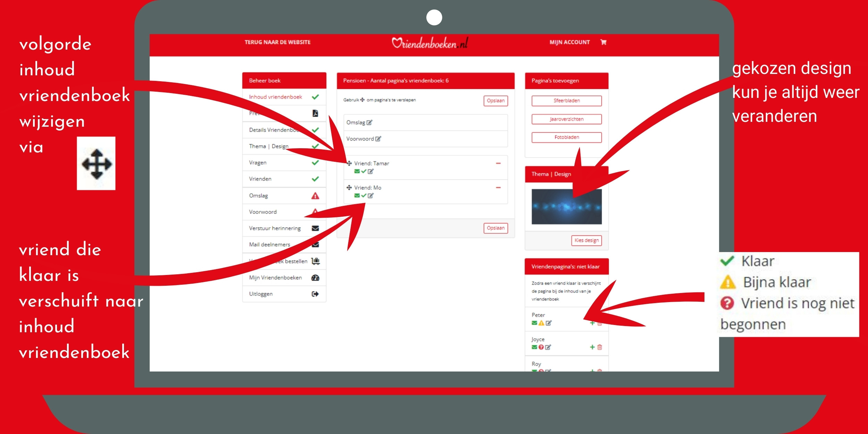Click the red warning icon beside Omslag in sidebar
868x434 pixels.
[x=315, y=196]
